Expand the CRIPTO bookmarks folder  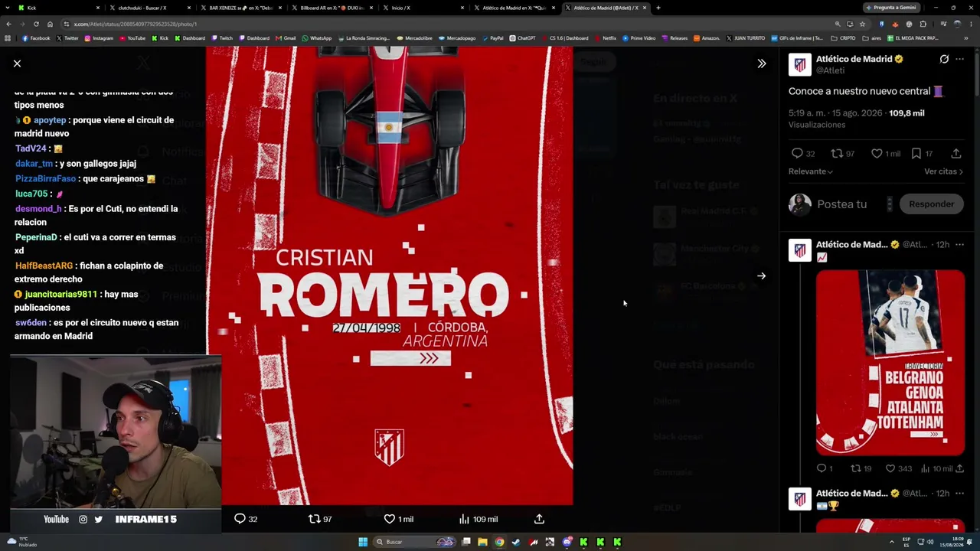pyautogui.click(x=844, y=38)
